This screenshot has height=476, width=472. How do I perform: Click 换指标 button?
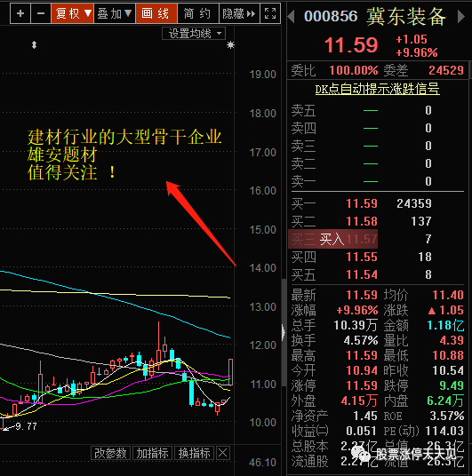click(x=194, y=453)
